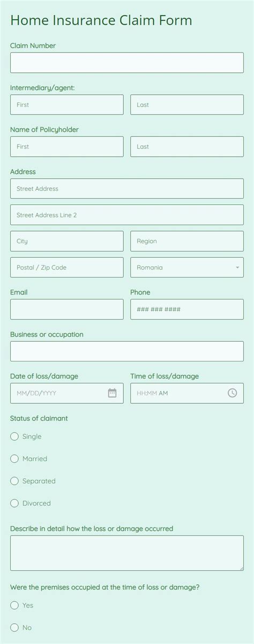
Task: Focus the Street Address Line 2 field
Action: (x=127, y=215)
